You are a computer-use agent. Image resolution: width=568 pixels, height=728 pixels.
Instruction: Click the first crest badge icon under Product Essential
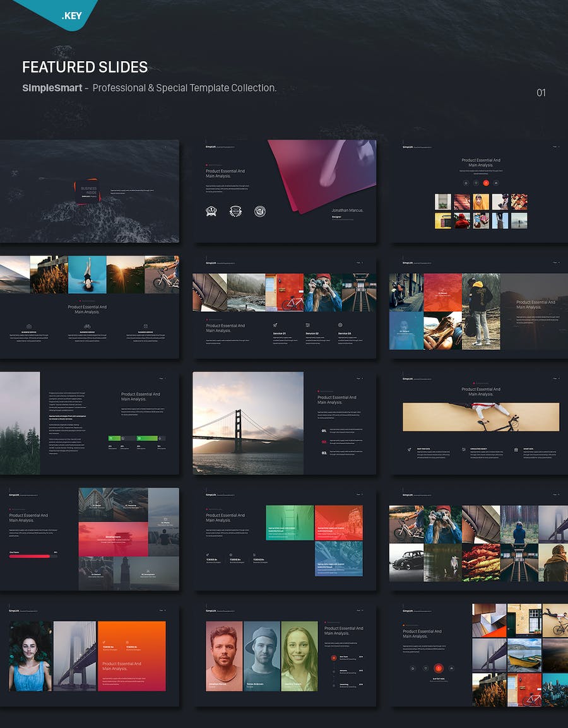pos(211,211)
